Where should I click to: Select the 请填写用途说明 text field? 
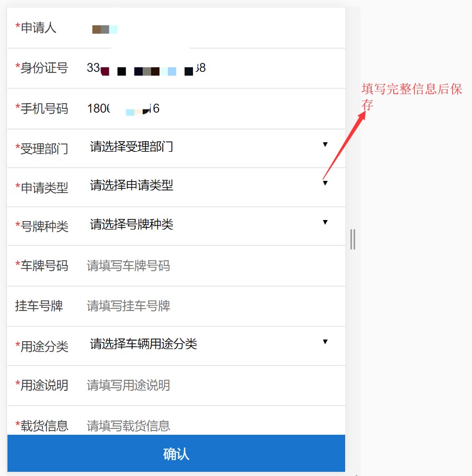212,385
